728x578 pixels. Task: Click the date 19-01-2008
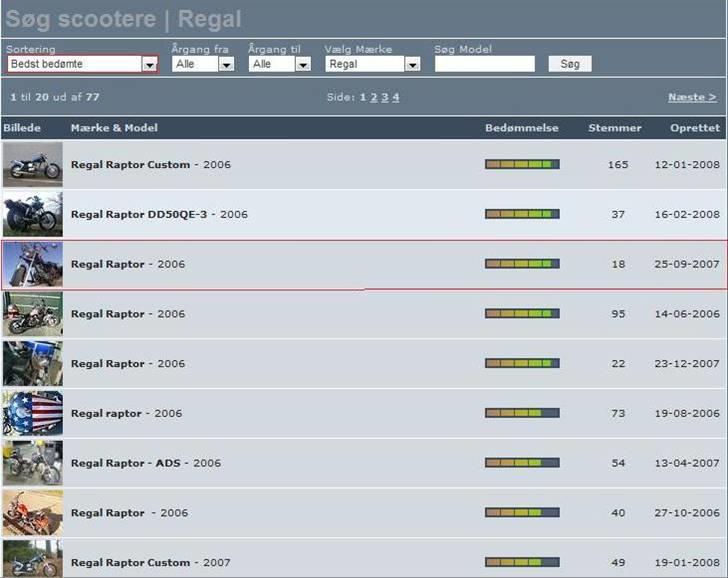687,562
